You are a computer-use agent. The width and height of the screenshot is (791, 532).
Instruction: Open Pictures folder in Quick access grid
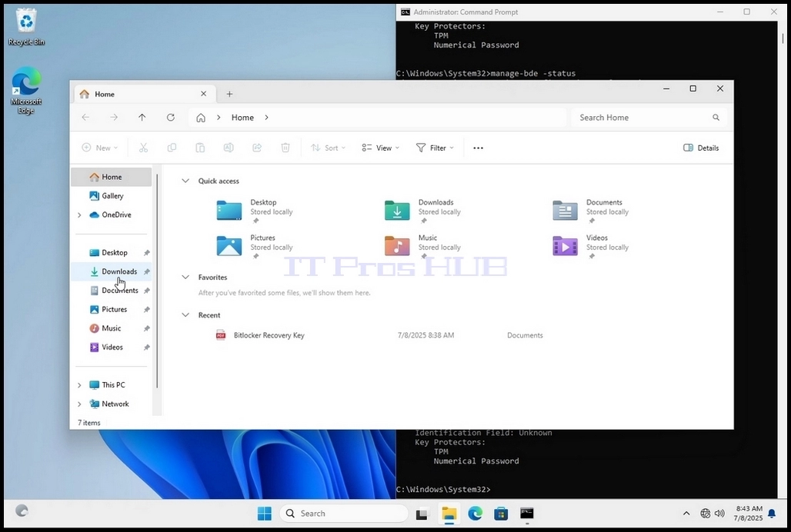click(x=229, y=246)
